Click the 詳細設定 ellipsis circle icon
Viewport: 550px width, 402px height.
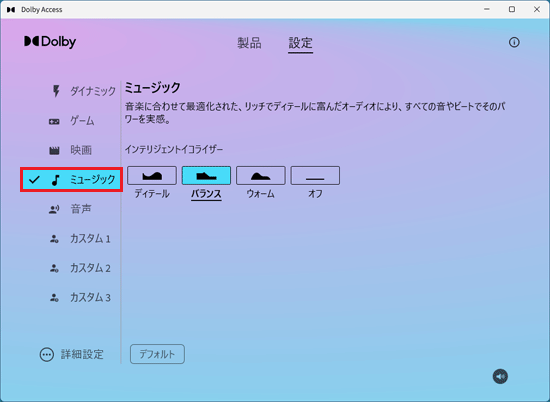click(47, 355)
